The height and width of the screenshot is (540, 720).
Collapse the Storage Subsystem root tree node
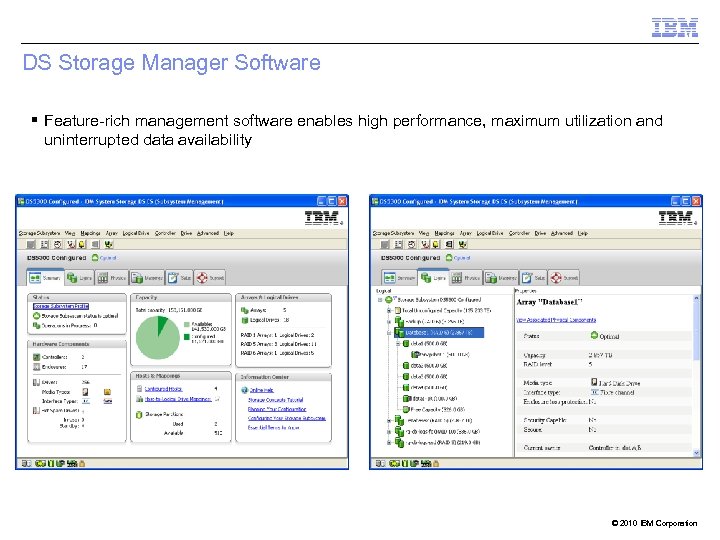coord(380,300)
